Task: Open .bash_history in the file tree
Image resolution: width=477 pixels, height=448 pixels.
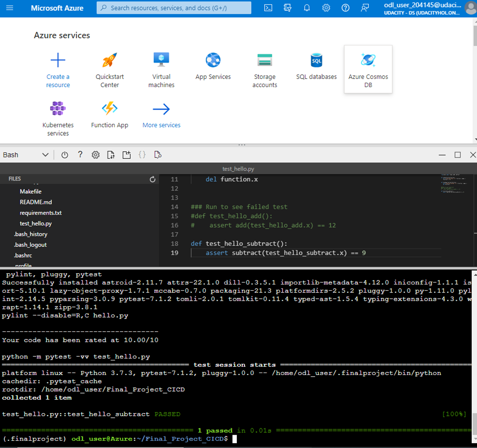Action: (x=30, y=234)
